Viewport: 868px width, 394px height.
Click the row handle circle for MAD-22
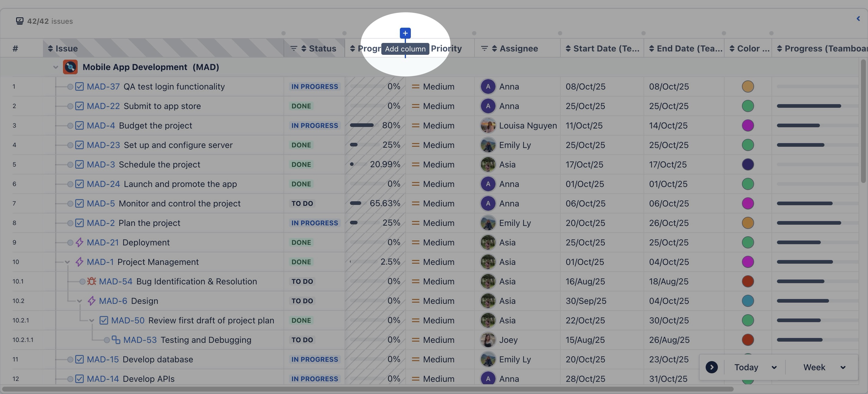[x=70, y=106]
